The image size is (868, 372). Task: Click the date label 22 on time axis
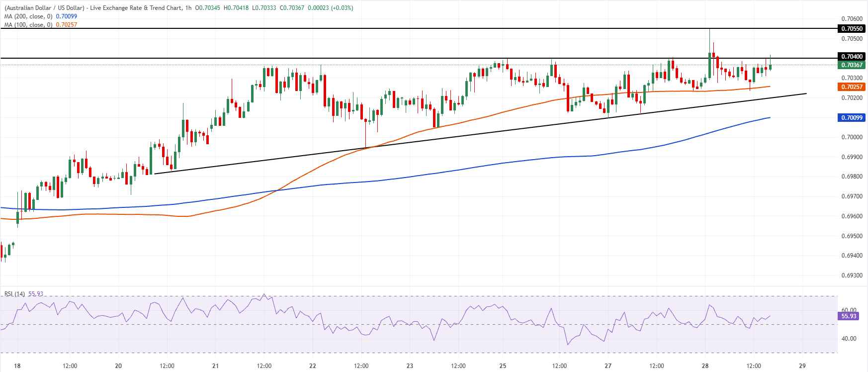313,366
